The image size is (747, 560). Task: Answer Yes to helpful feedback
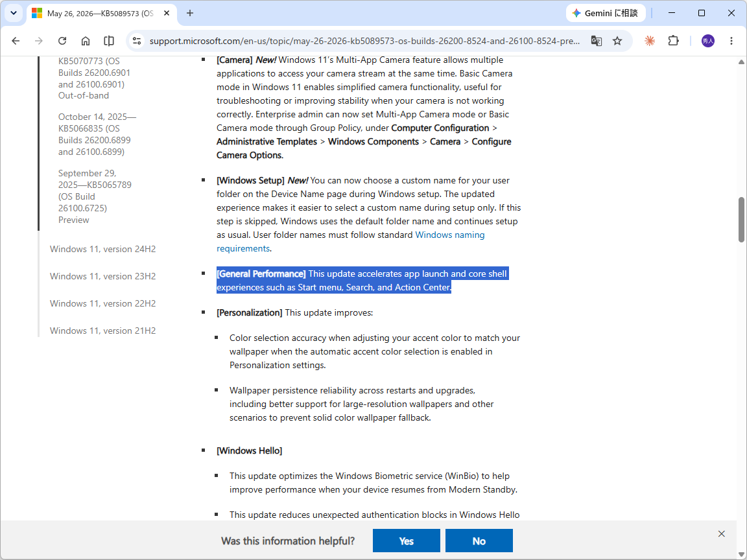coord(407,541)
